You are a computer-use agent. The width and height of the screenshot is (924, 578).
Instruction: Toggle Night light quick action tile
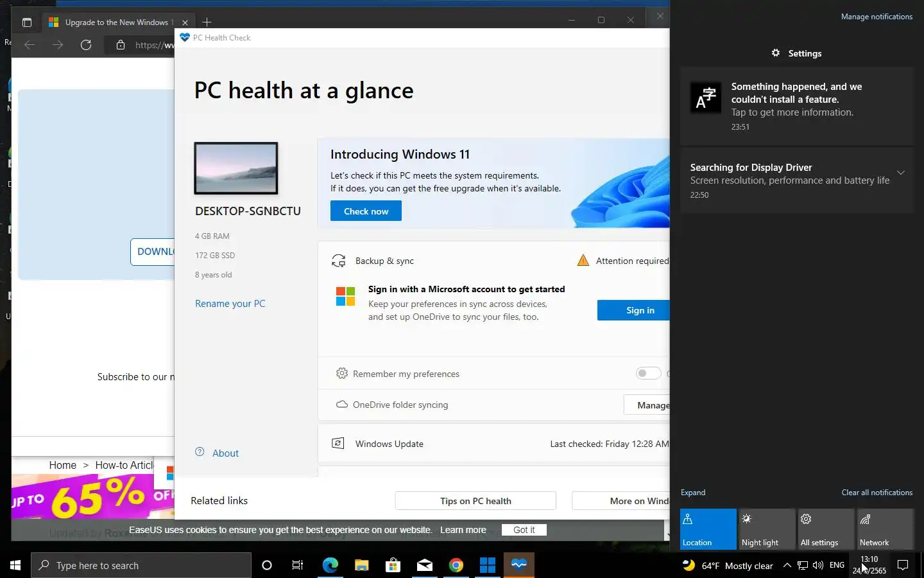767,529
